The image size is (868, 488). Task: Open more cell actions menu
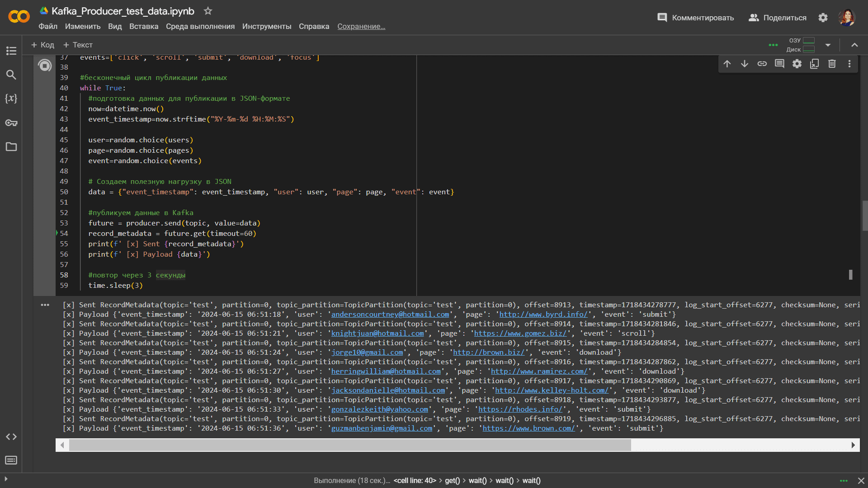click(x=849, y=64)
